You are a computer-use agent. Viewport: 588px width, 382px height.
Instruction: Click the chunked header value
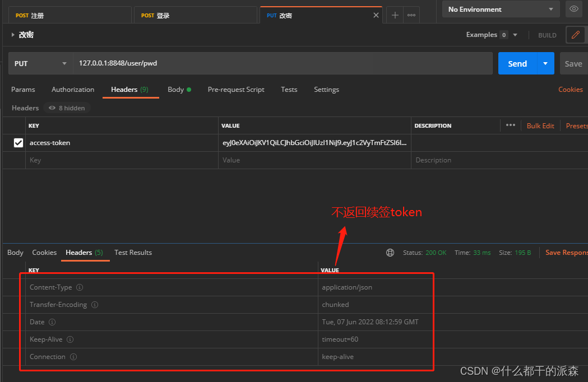pyautogui.click(x=335, y=305)
